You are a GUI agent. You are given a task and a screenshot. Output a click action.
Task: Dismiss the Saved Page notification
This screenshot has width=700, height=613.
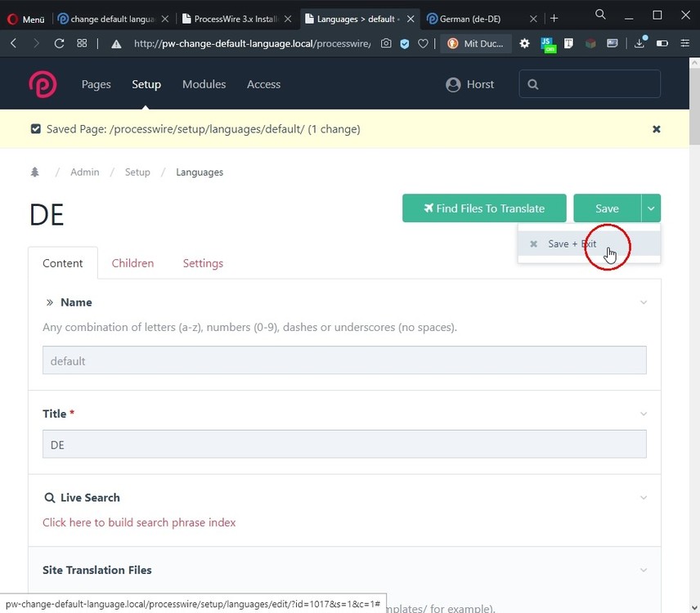[656, 129]
